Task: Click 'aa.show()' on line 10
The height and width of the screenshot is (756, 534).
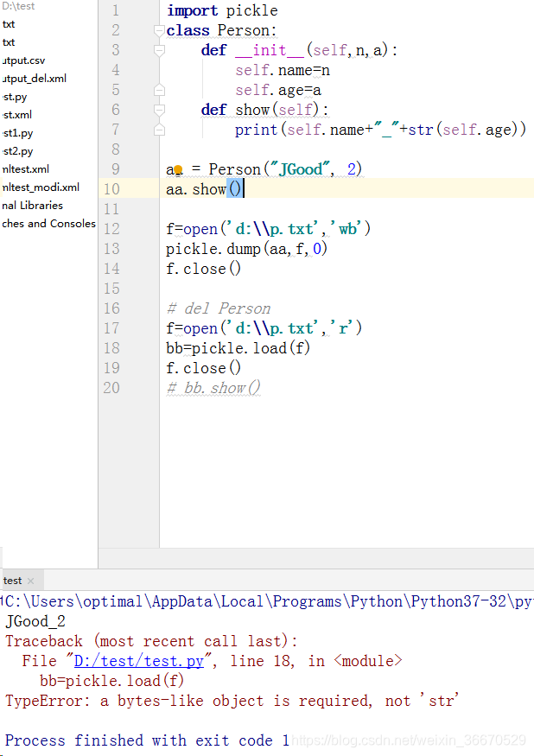Action: click(204, 189)
